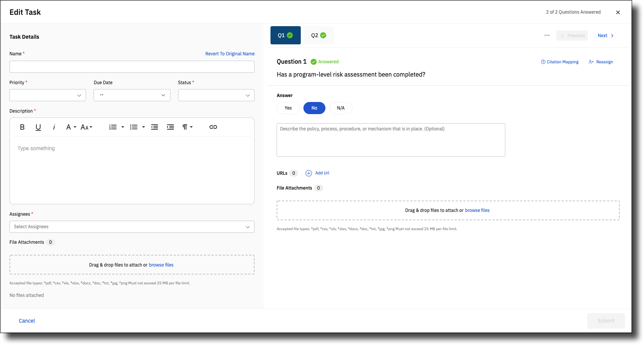Open the Reassign option for Question 1
Screen dimensions: 644x345
[601, 62]
